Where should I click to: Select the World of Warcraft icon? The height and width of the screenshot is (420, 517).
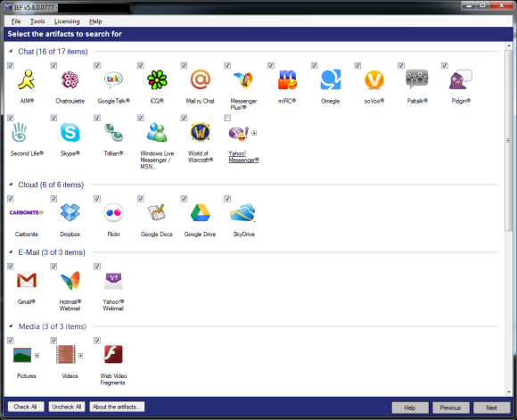[x=201, y=132]
